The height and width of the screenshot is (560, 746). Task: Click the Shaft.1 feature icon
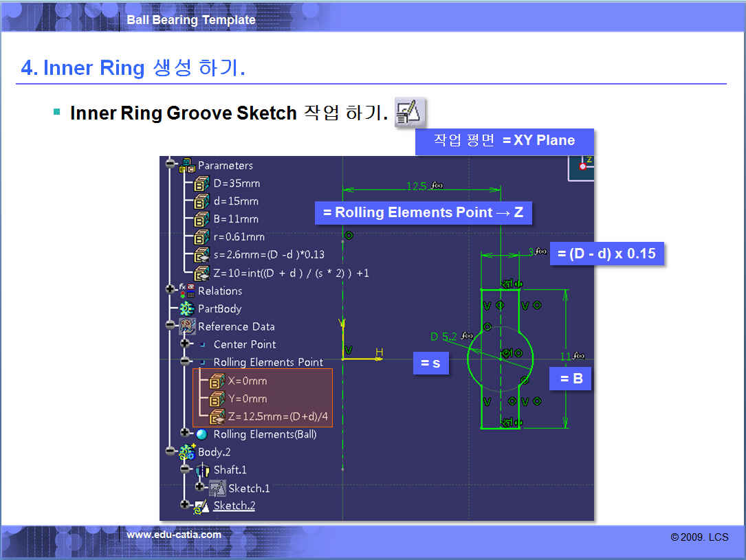point(202,470)
